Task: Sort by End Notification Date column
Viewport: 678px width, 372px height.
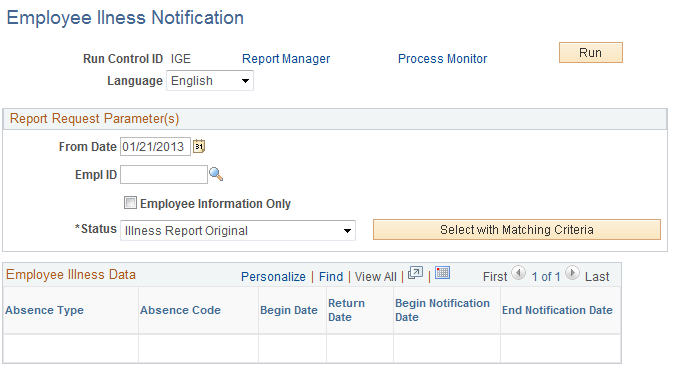Action: point(557,310)
